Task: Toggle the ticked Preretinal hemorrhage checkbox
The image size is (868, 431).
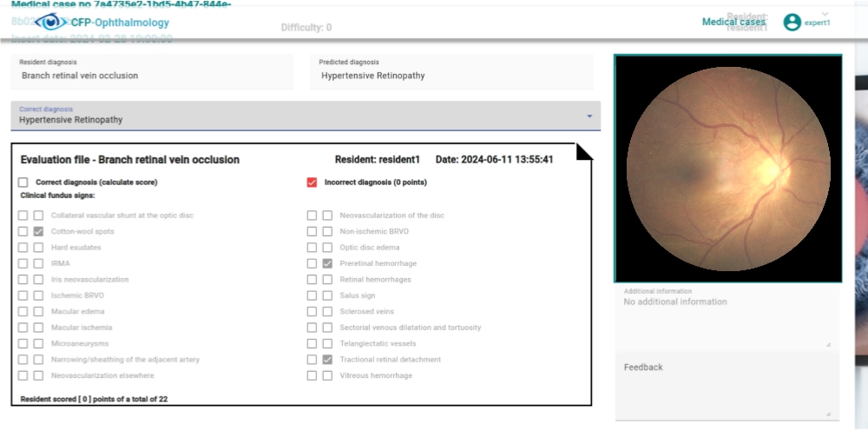Action: pos(327,263)
